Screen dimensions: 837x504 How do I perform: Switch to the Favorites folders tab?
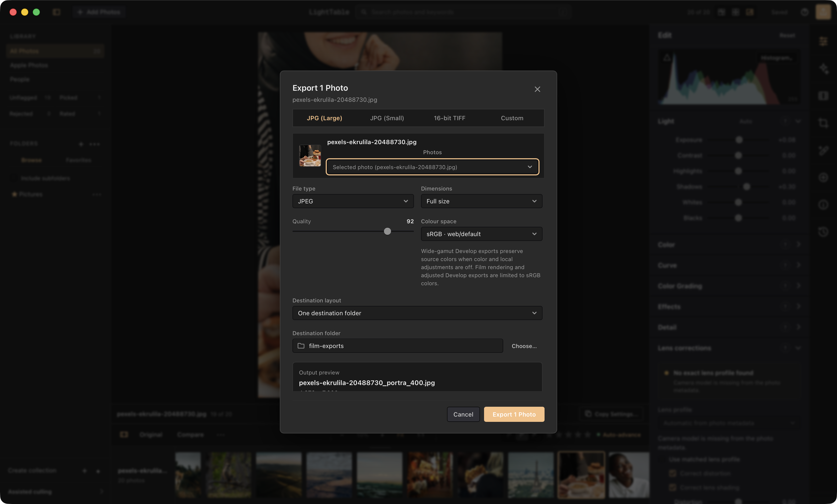78,160
